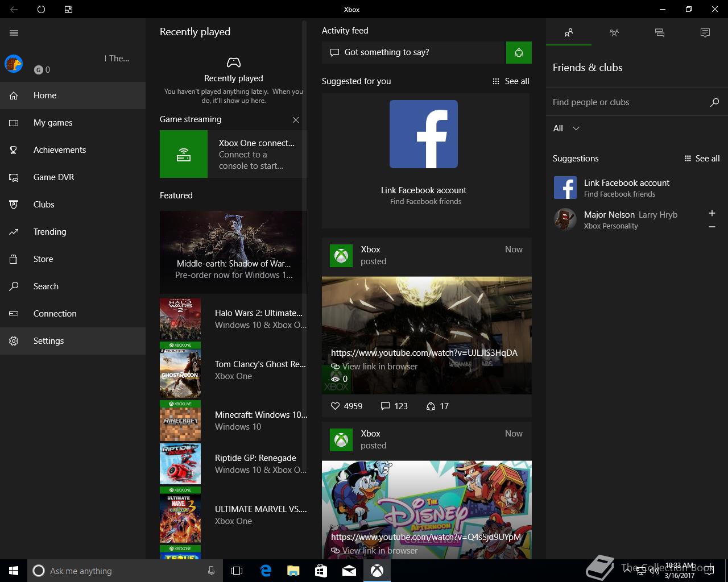Click See all for Suggested for you
Screen dimensions: 728x582
(x=511, y=81)
